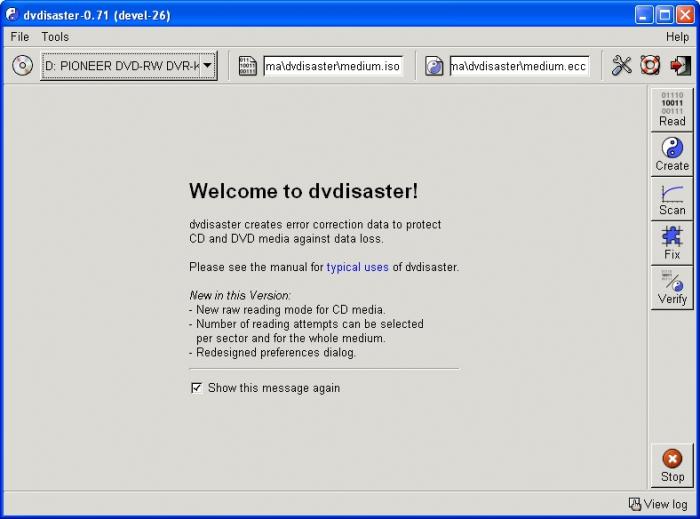Untick Show this message again checkbox

point(196,388)
